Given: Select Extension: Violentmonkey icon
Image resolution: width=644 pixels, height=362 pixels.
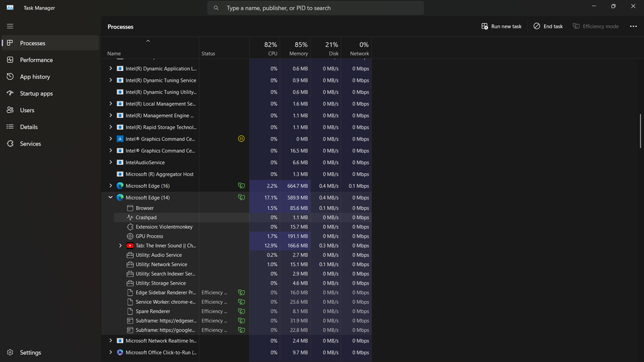Looking at the screenshot, I should (x=130, y=227).
